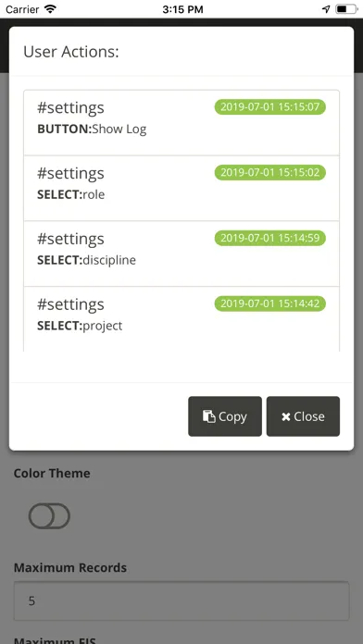Click the 15:15:07 timestamp badge
Image resolution: width=363 pixels, height=644 pixels.
coord(269,106)
